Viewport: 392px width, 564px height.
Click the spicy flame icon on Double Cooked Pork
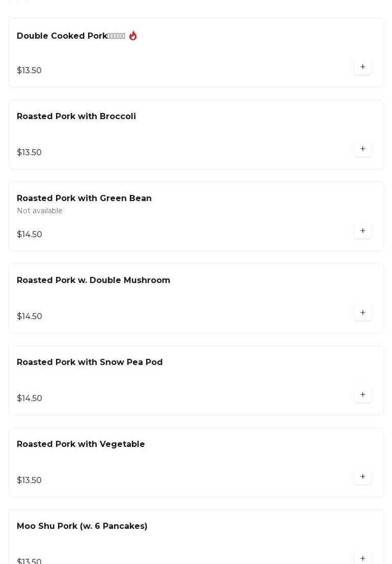(133, 36)
